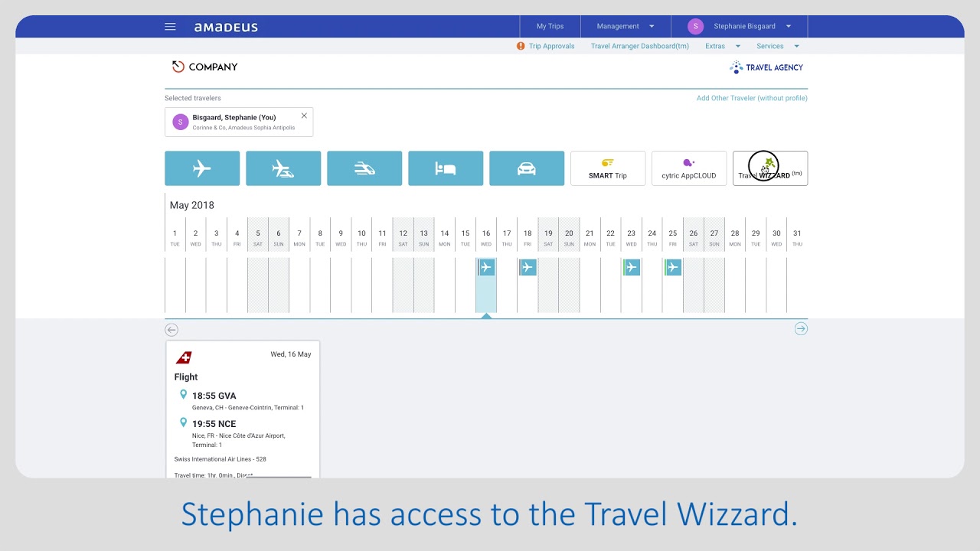Click the 19:55 NCE arrival
The image size is (980, 551).
coord(214,424)
